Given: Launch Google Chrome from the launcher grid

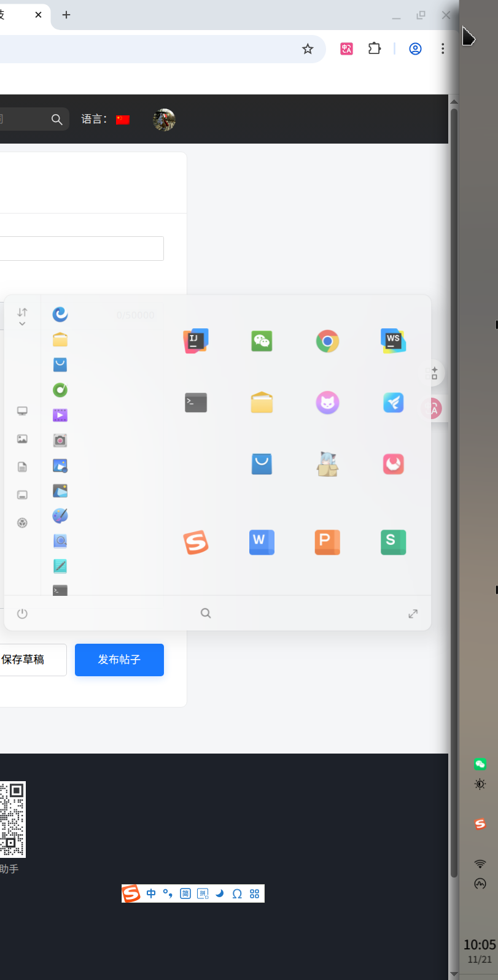Looking at the screenshot, I should pos(327,341).
